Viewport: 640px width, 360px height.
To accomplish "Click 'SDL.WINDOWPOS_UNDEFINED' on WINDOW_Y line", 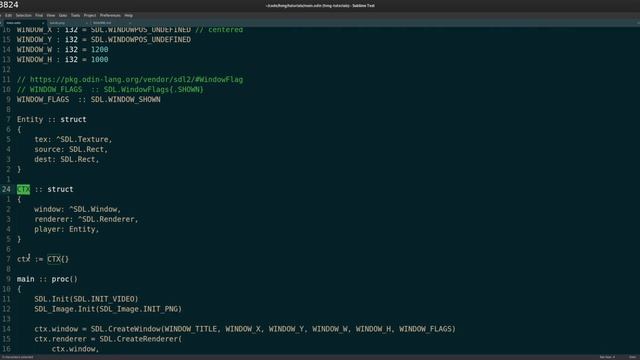I will [x=140, y=40].
